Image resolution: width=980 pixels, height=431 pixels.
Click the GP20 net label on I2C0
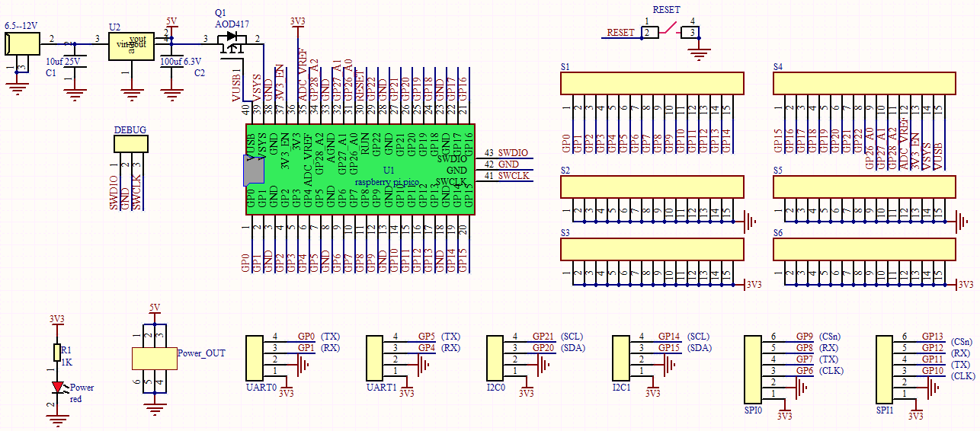coord(543,347)
